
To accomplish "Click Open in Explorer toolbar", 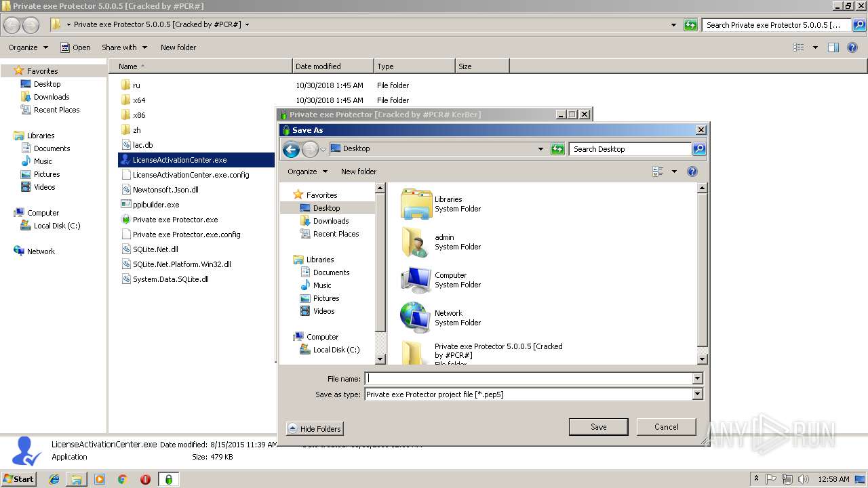I will [x=75, y=47].
